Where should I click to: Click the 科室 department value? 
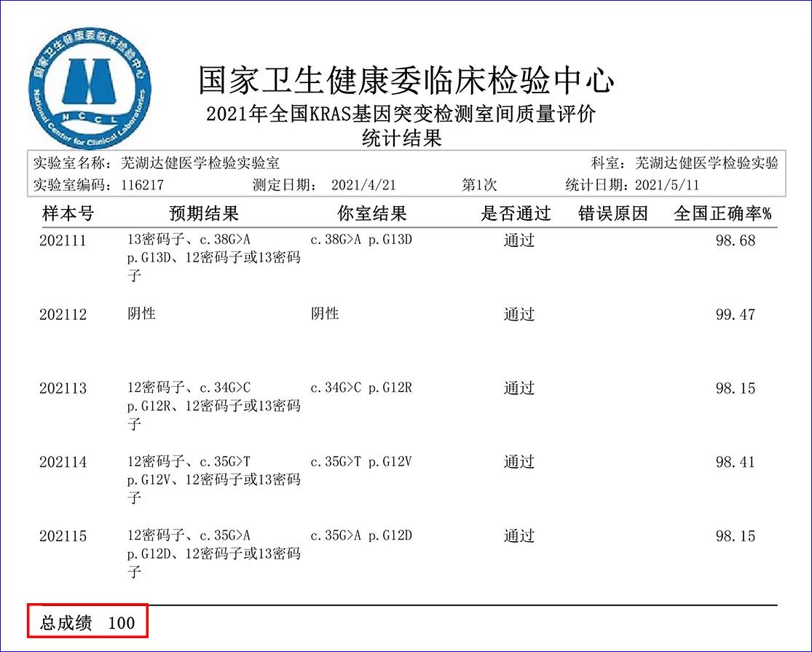(x=706, y=164)
